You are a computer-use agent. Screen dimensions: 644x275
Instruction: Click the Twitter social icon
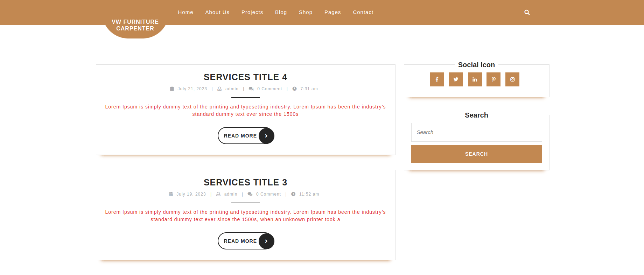[x=456, y=79]
